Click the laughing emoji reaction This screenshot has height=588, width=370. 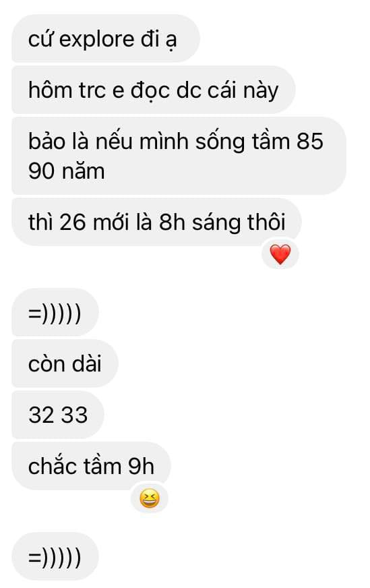point(149,499)
